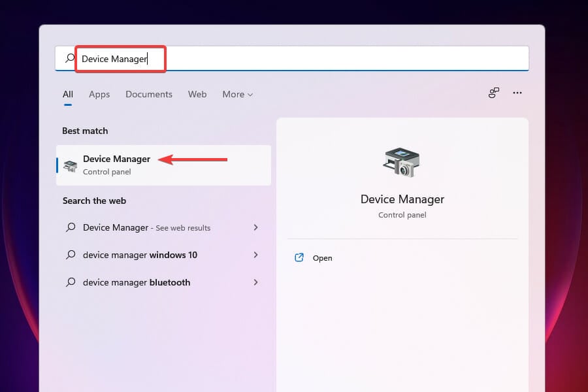Click large Device Manager icon in preview pane
This screenshot has width=588, height=392.
coord(401,163)
